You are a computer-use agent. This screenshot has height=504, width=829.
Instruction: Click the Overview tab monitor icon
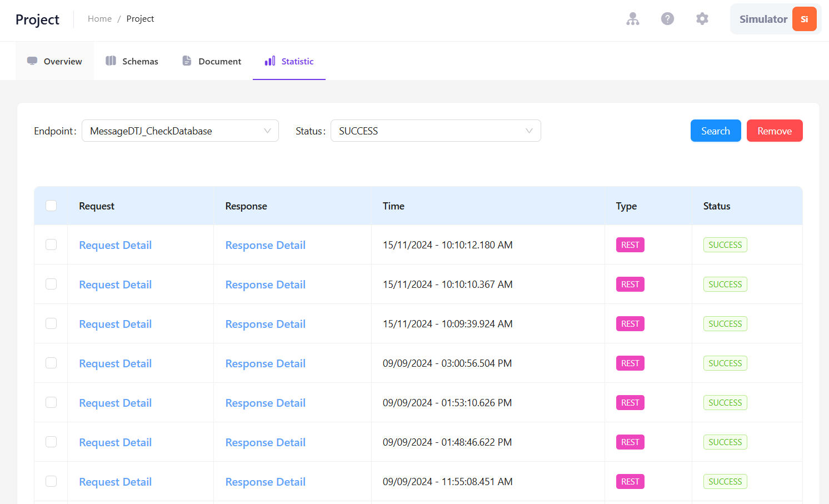pos(32,61)
